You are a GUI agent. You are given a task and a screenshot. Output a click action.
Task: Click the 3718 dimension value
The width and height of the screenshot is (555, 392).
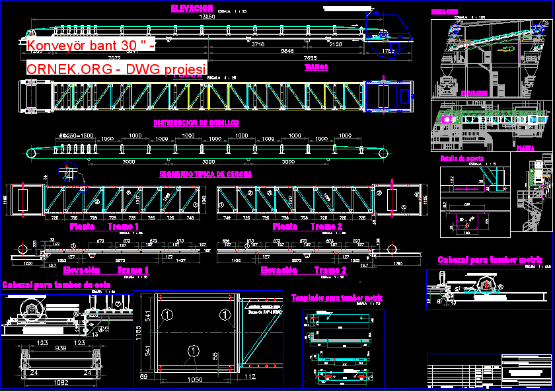point(258,44)
